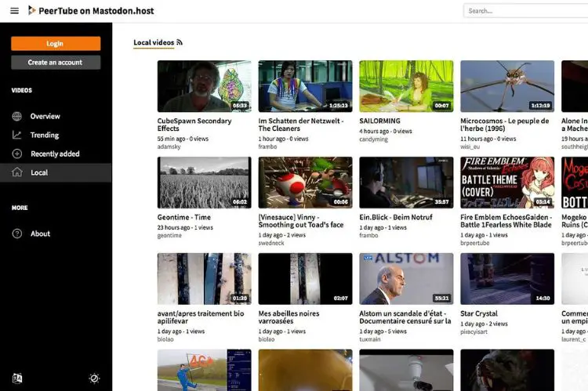The height and width of the screenshot is (391, 588).
Task: Click title avant/apres traitement bio apilifevar
Action: (x=201, y=317)
